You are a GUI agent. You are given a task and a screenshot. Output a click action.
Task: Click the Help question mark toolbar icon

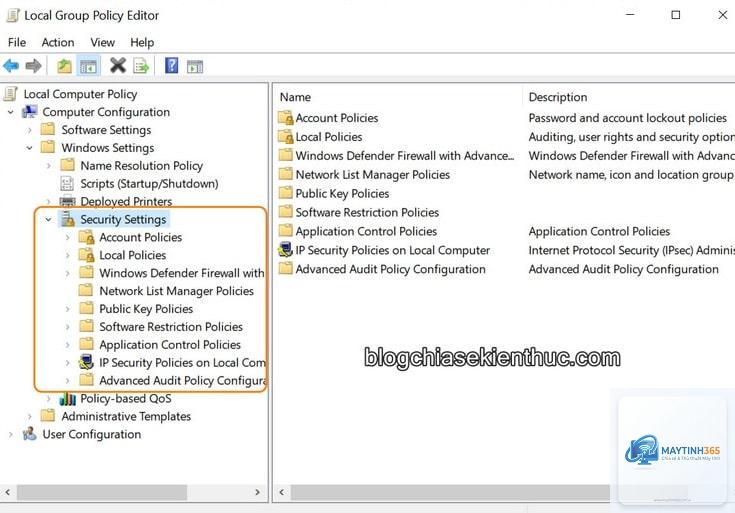coord(172,65)
